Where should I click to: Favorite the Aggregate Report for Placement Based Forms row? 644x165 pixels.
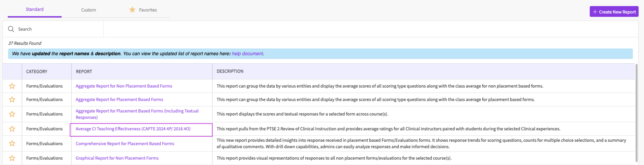tap(12, 100)
